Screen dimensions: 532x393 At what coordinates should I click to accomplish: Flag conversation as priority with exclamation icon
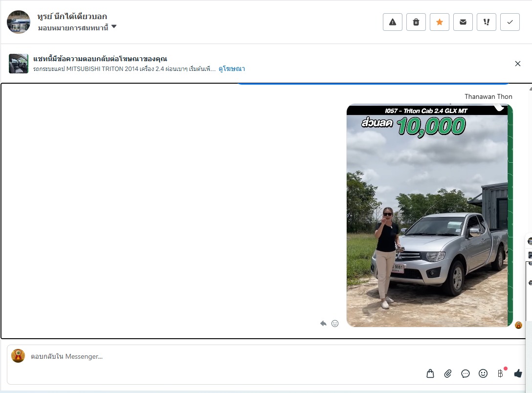point(486,22)
